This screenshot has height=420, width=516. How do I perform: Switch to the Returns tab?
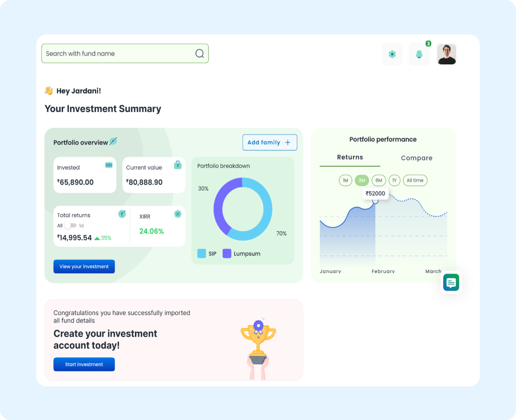click(350, 157)
